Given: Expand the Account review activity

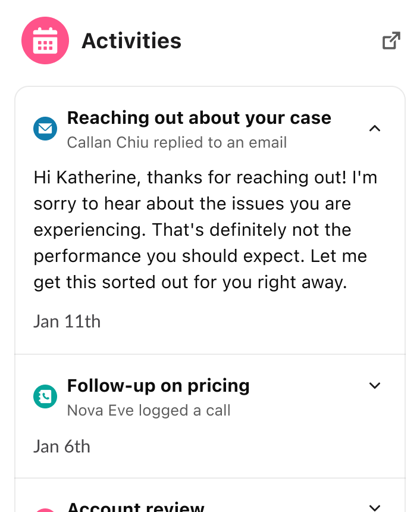Looking at the screenshot, I should pyautogui.click(x=375, y=508).
